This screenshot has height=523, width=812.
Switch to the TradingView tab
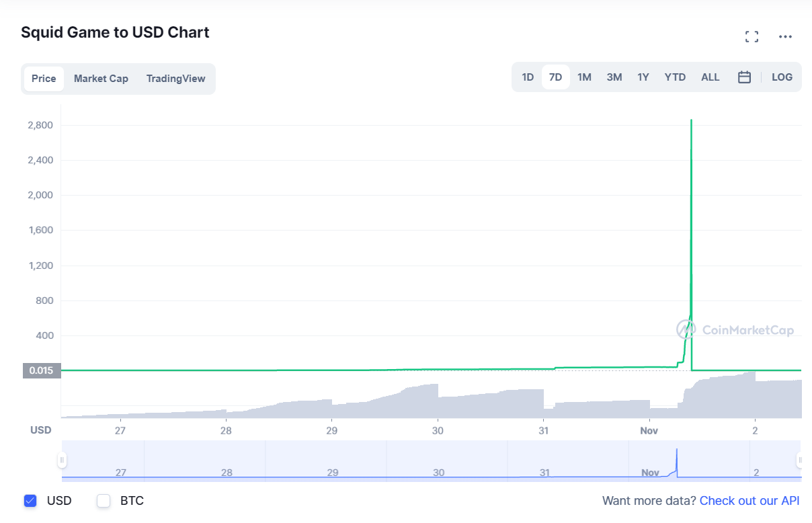(x=176, y=79)
